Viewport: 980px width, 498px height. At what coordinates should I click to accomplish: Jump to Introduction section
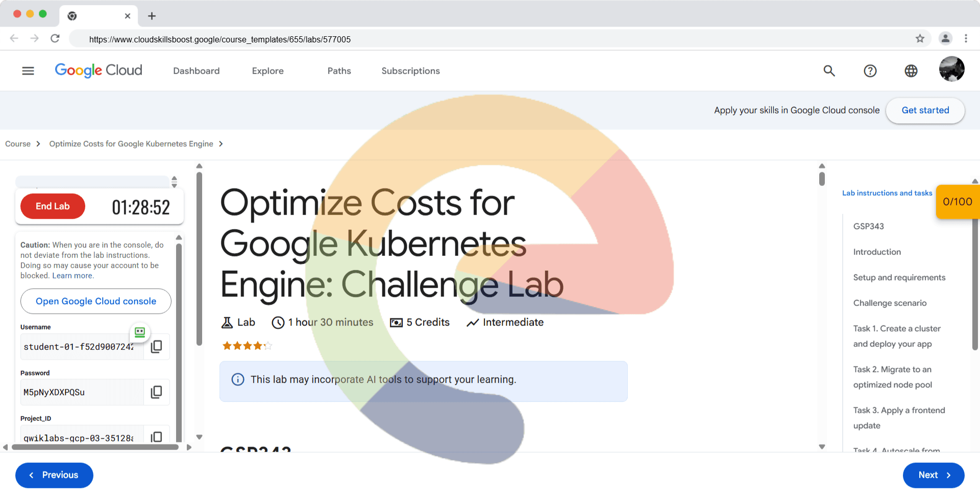(x=877, y=252)
